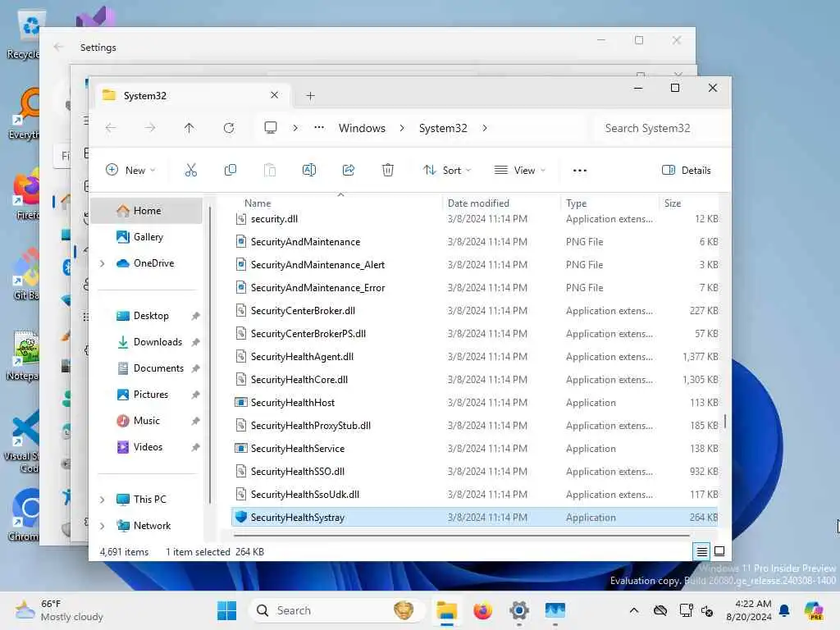
Task: Open Settings gear icon on taskbar
Action: point(519,610)
